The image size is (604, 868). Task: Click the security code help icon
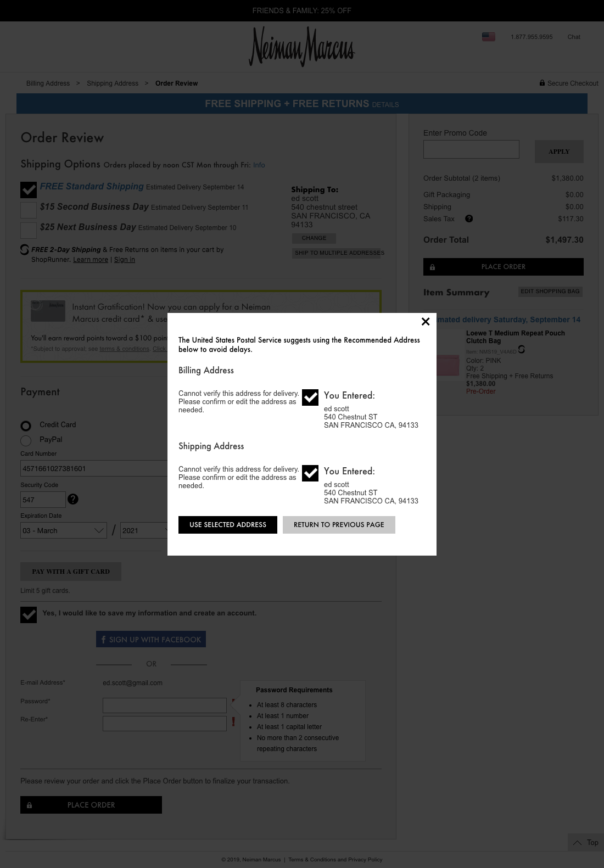(x=73, y=499)
